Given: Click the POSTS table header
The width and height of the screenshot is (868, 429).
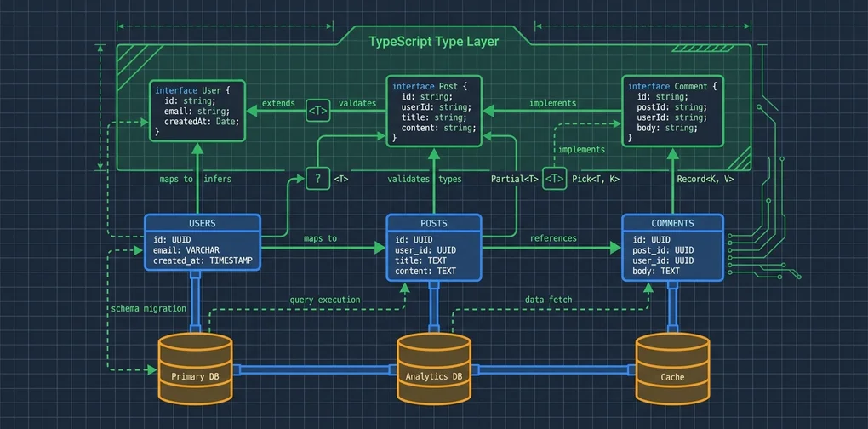Looking at the screenshot, I should (x=433, y=223).
